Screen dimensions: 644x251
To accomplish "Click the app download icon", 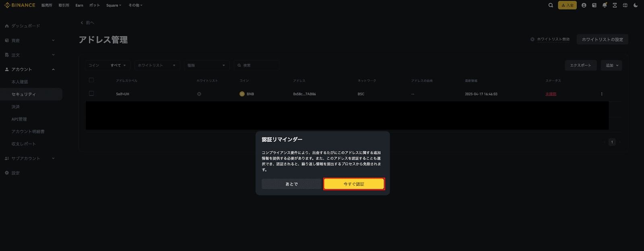I will [x=615, y=5].
